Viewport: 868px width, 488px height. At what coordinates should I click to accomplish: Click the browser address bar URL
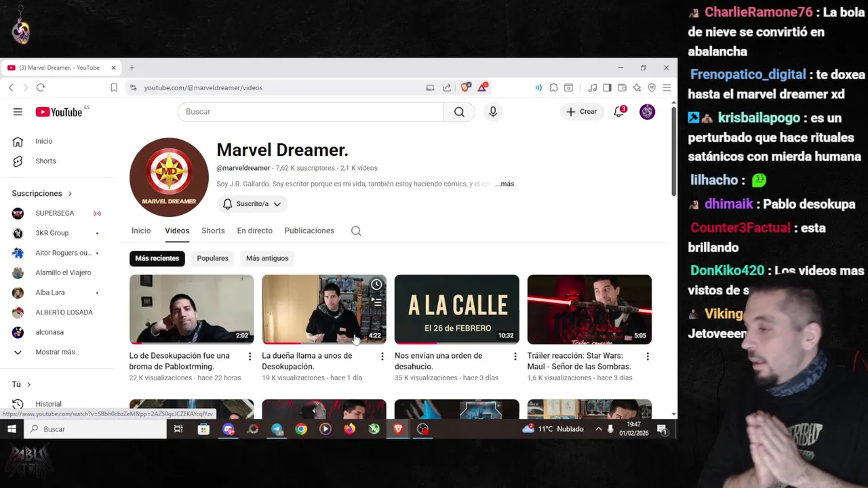pos(203,87)
